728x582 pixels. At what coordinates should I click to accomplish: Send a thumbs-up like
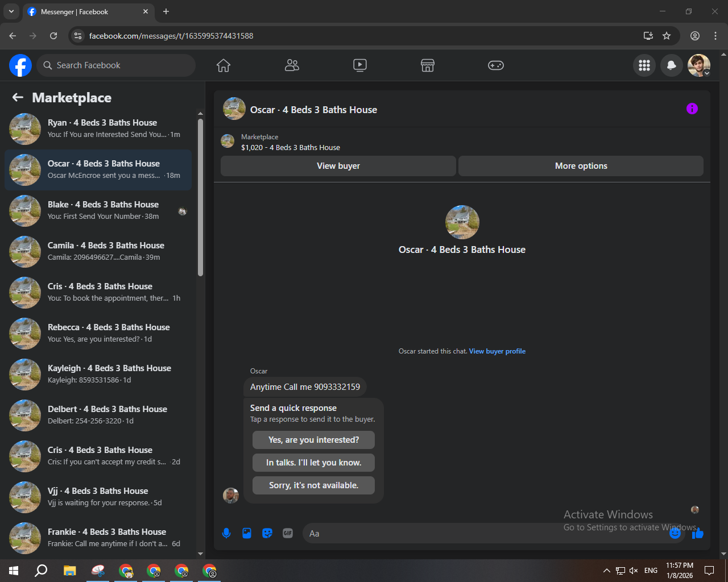coord(698,533)
